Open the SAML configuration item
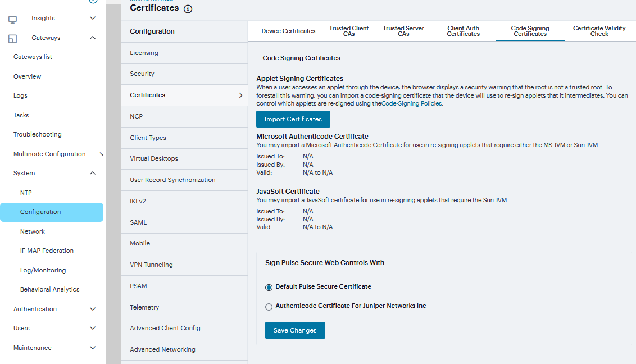 coord(138,222)
